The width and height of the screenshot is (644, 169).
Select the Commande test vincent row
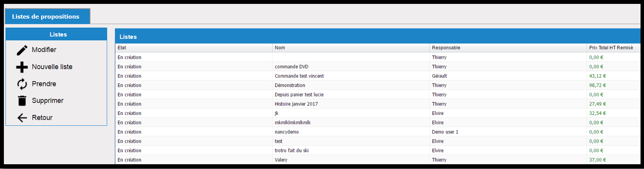pyautogui.click(x=378, y=76)
